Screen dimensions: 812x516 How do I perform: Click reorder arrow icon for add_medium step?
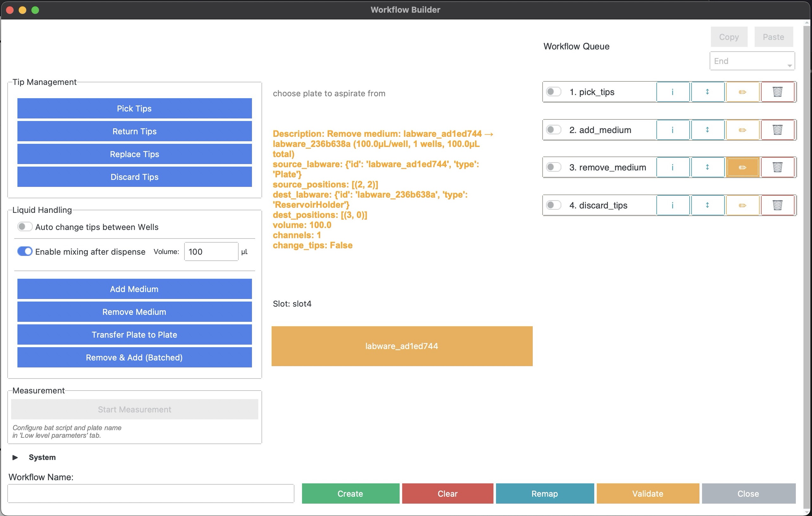[707, 130]
